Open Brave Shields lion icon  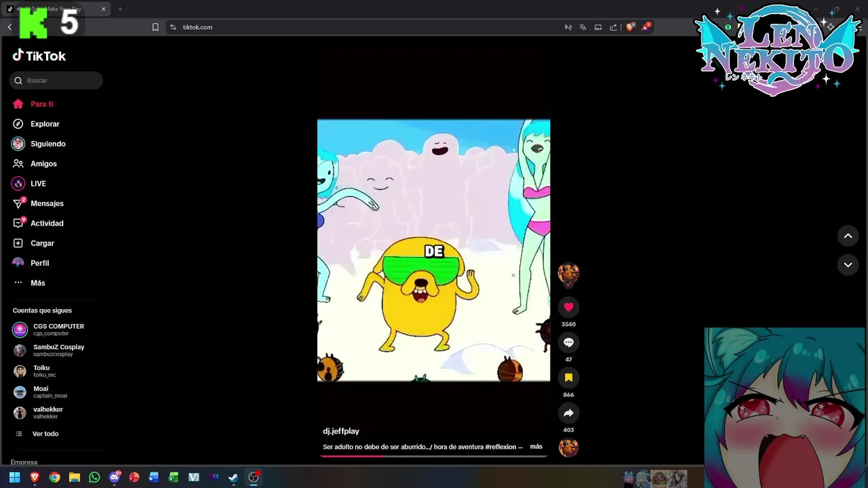tap(630, 27)
